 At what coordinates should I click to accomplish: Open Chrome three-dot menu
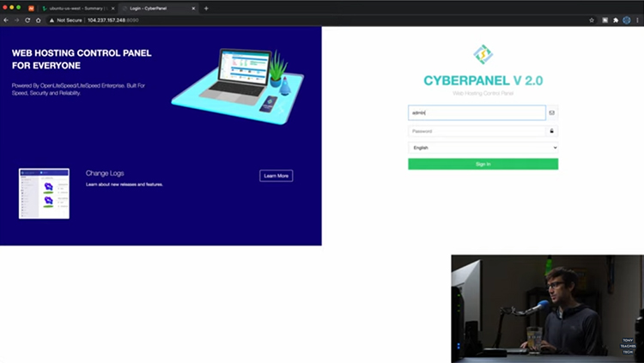pos(637,20)
